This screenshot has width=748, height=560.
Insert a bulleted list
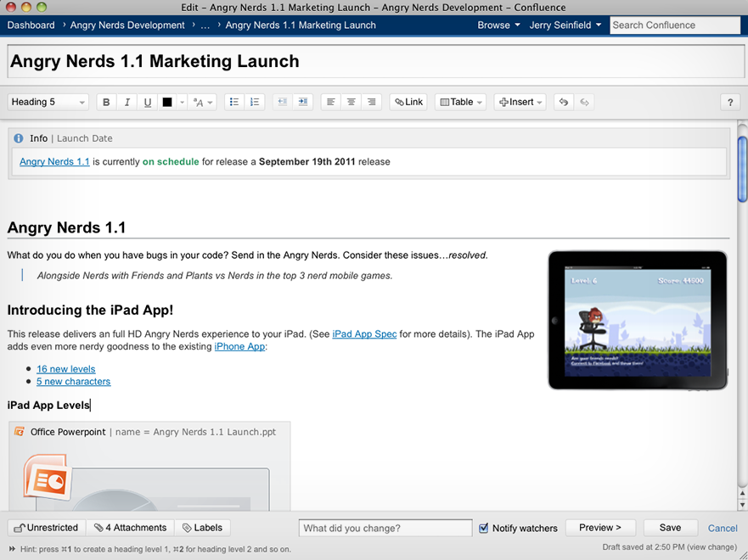coord(234,102)
